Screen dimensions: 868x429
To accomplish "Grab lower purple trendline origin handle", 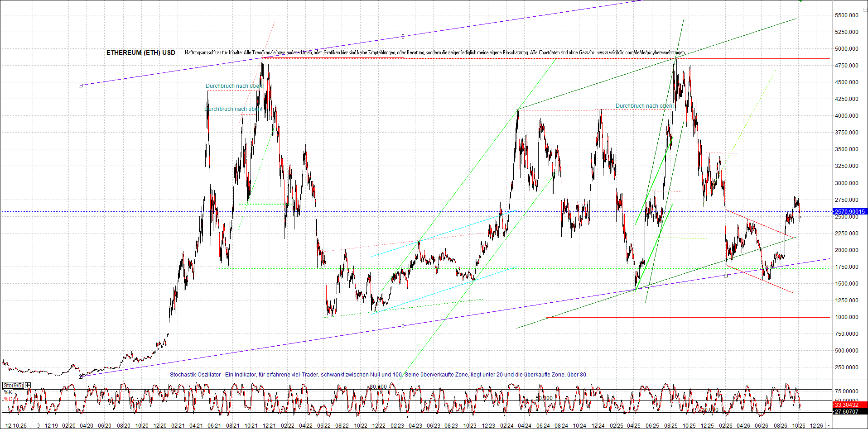I will point(81,377).
